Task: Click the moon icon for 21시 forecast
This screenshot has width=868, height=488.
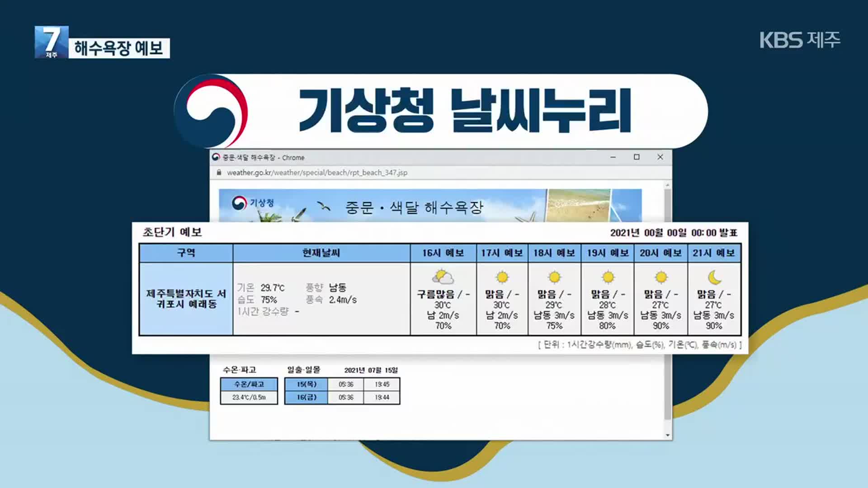Action: (x=714, y=277)
